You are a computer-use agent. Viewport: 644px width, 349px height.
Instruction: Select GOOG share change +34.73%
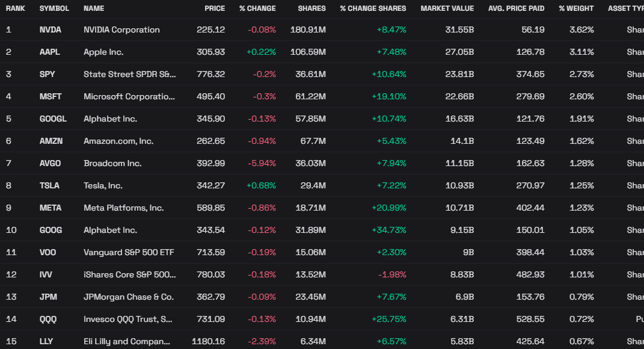[389, 230]
